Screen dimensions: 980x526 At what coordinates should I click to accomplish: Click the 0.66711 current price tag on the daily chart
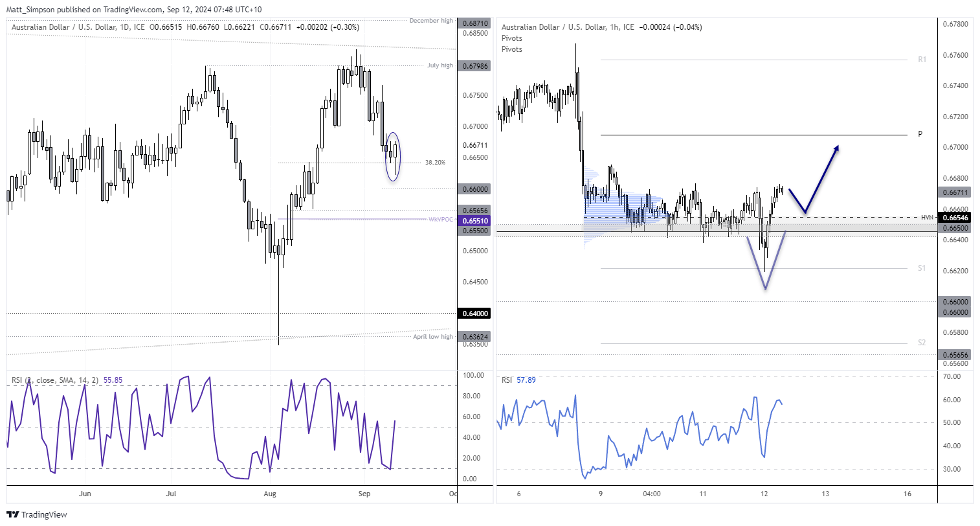pos(475,145)
